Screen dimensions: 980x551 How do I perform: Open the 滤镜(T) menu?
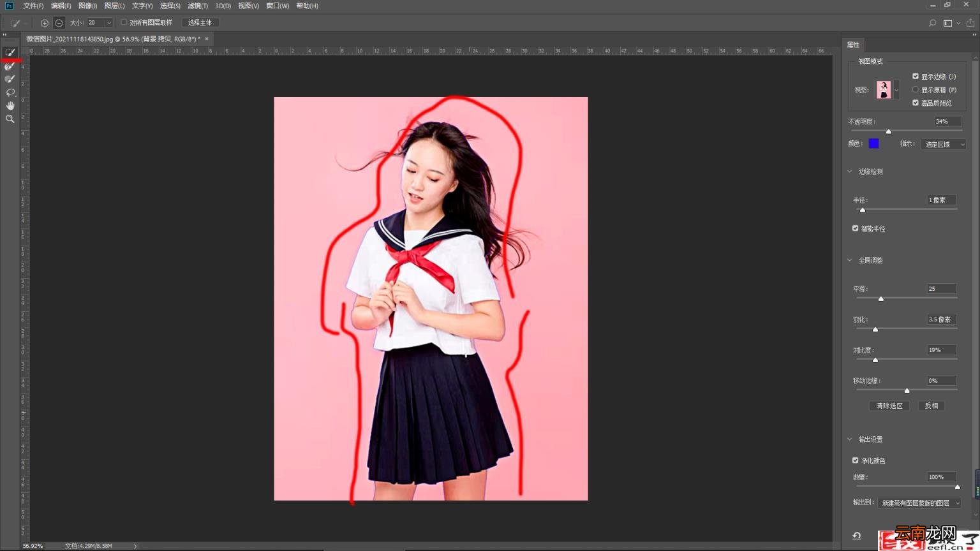(x=198, y=6)
